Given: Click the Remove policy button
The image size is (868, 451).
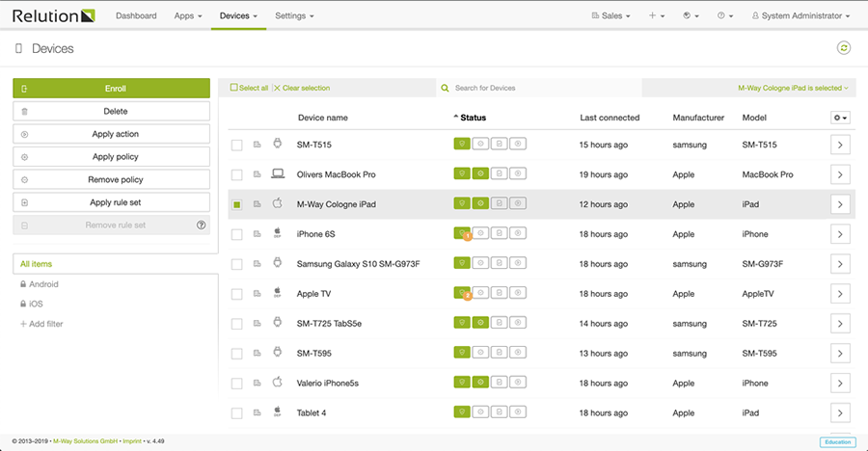Looking at the screenshot, I should pos(111,179).
